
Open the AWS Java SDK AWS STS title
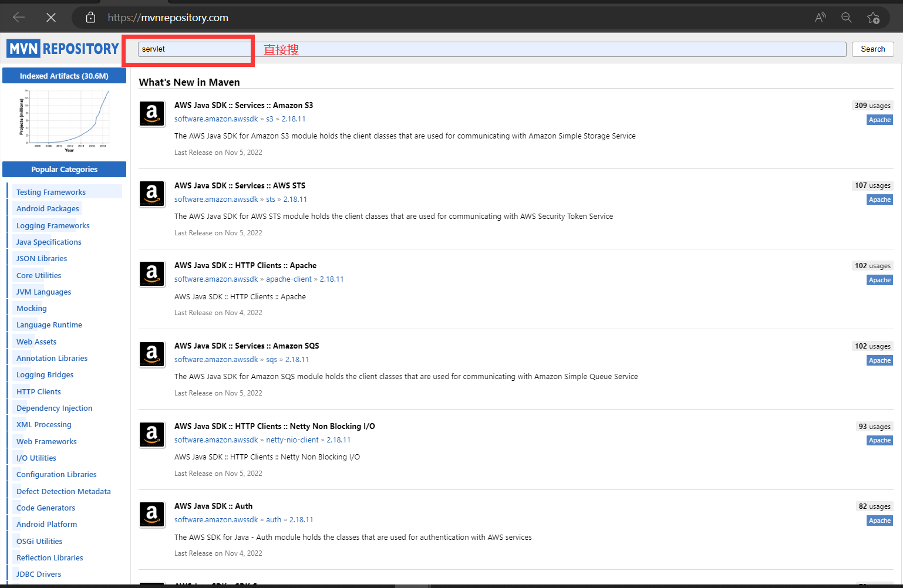pos(240,185)
